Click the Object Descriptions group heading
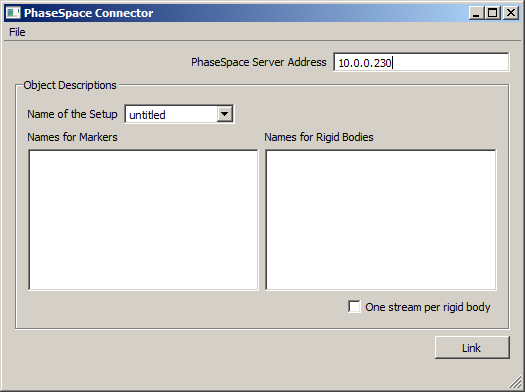This screenshot has width=525, height=392. (x=70, y=85)
